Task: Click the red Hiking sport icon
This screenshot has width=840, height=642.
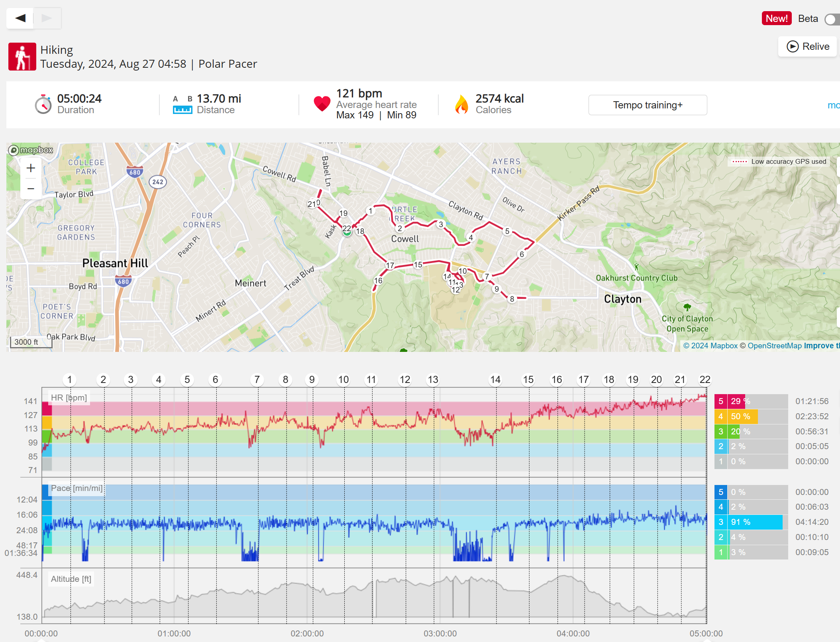Action: click(x=22, y=57)
